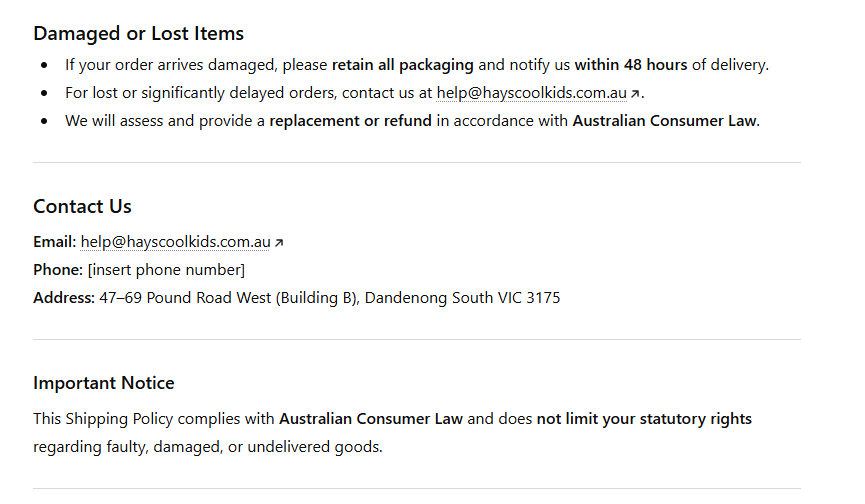865x504 pixels.
Task: Click the bullet marker of the first list item
Action: point(44,66)
